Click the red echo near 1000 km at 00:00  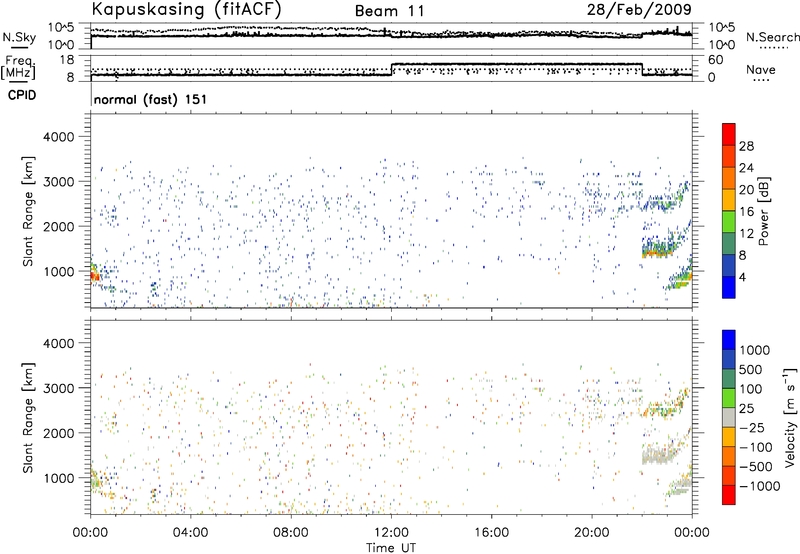click(95, 276)
